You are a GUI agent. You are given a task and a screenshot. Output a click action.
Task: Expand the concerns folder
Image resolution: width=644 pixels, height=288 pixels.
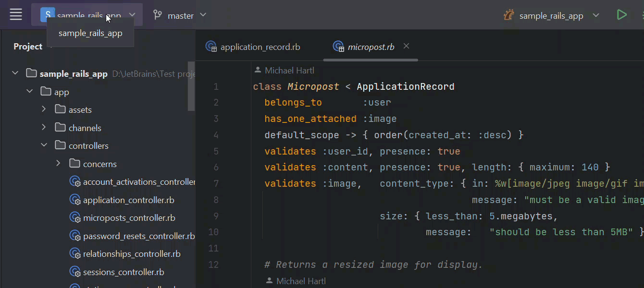pos(58,164)
